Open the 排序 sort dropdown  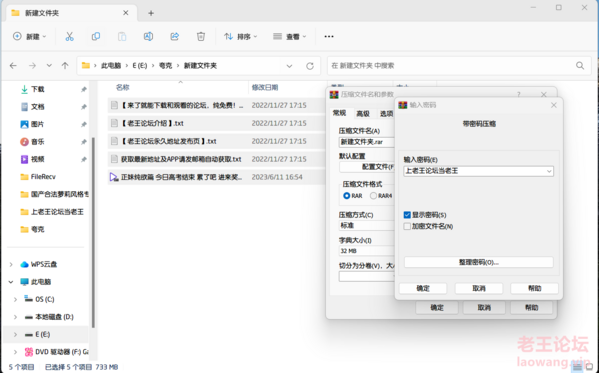[241, 36]
